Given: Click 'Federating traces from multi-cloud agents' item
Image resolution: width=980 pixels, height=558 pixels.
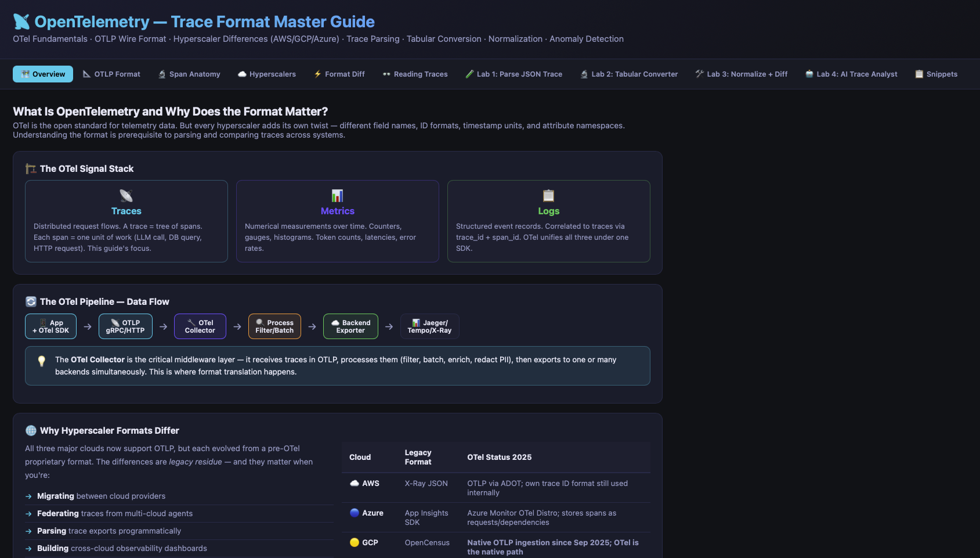Looking at the screenshot, I should [x=179, y=514].
